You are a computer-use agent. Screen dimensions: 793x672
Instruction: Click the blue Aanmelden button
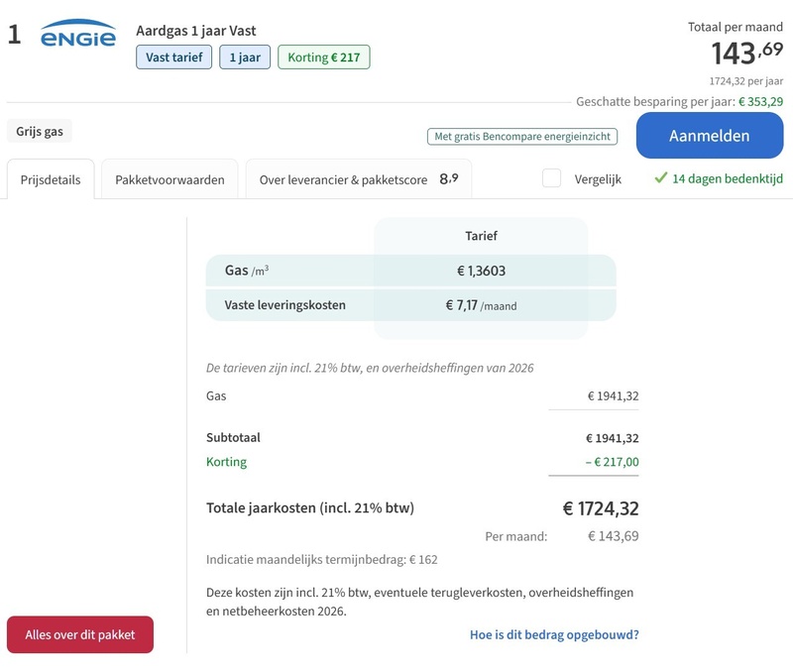pyautogui.click(x=710, y=136)
